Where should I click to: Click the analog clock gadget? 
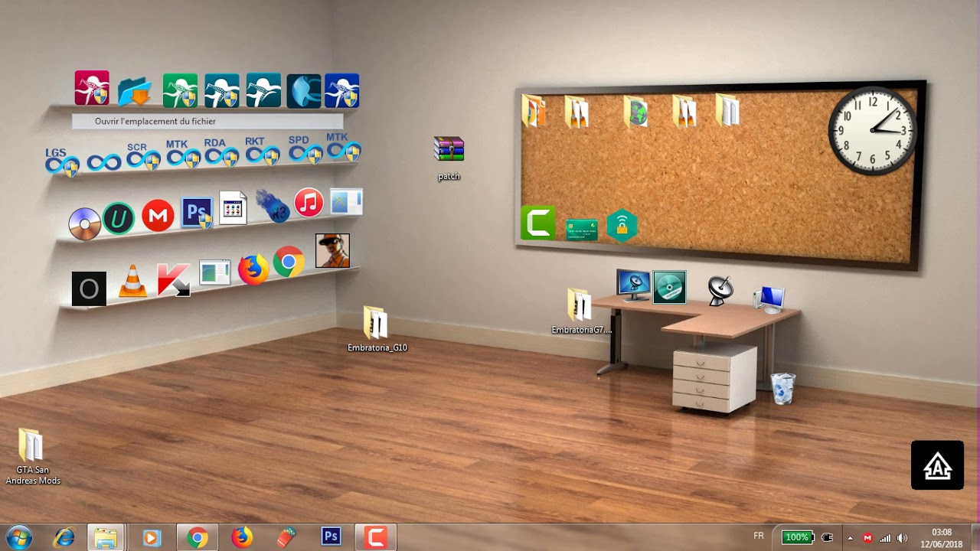[x=873, y=131]
